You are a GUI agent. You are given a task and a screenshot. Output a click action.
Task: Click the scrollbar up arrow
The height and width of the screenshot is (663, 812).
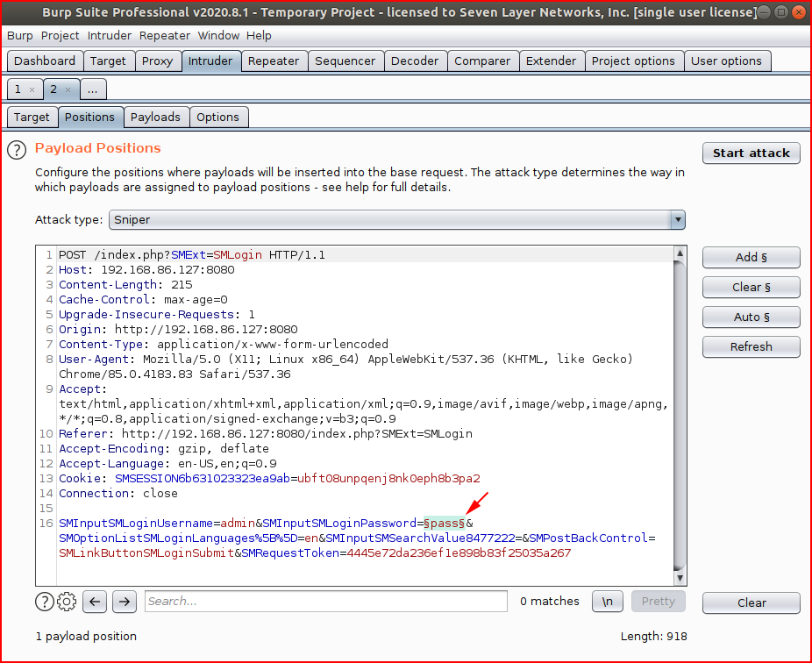pos(680,253)
